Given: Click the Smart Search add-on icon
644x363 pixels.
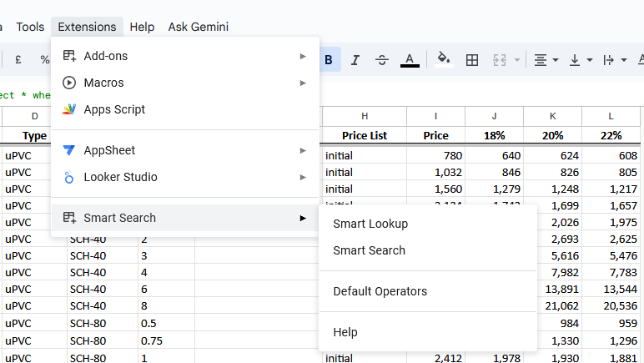Looking at the screenshot, I should click(x=69, y=218).
